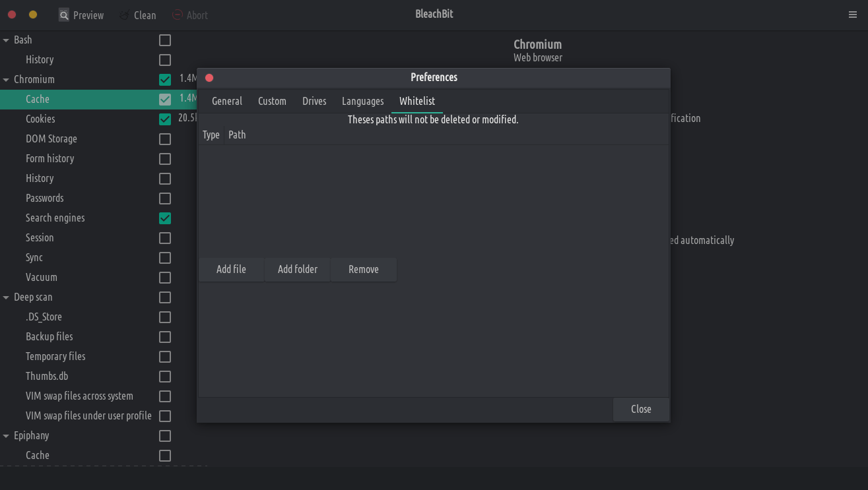Select VIM swap files across system
This screenshot has height=490, width=868.
(x=79, y=396)
